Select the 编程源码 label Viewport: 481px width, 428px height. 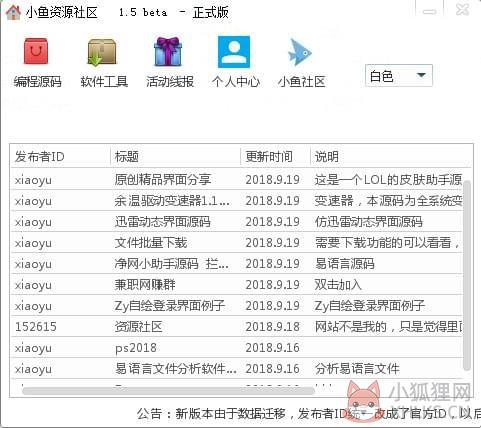[38, 81]
